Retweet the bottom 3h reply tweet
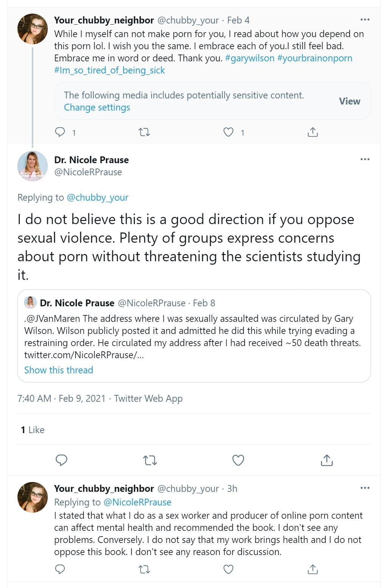Screen dimensions: 391x588 pos(144,569)
